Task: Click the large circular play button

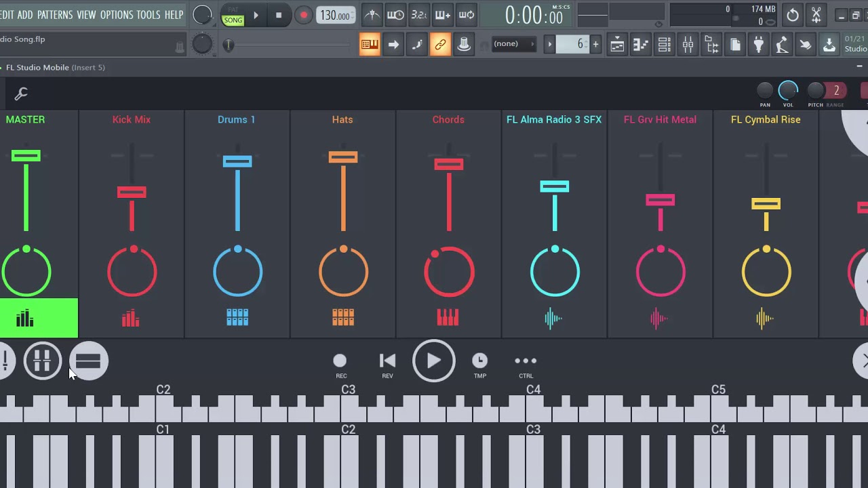Action: [434, 361]
